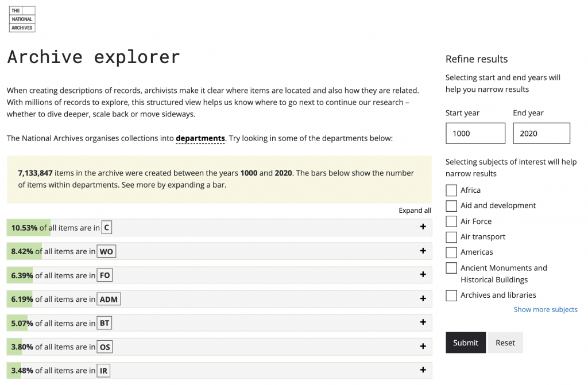588x385 pixels.
Task: Expand the C department plus icon
Action: 423,227
